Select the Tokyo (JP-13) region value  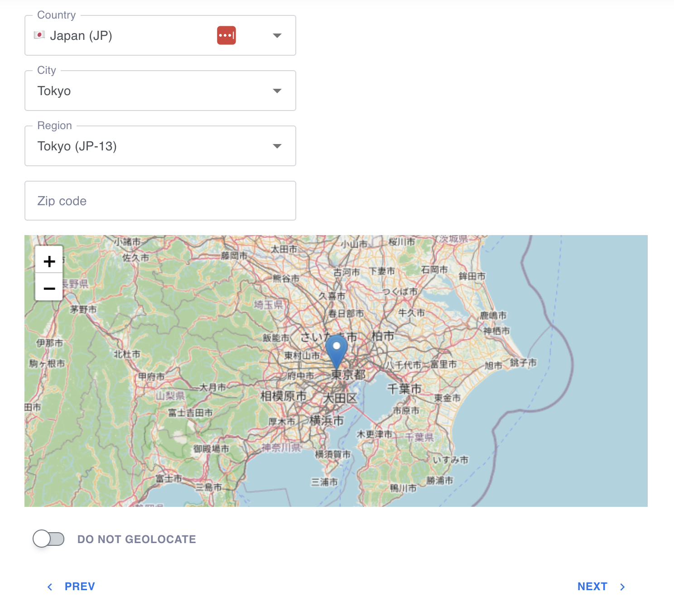coord(77,146)
